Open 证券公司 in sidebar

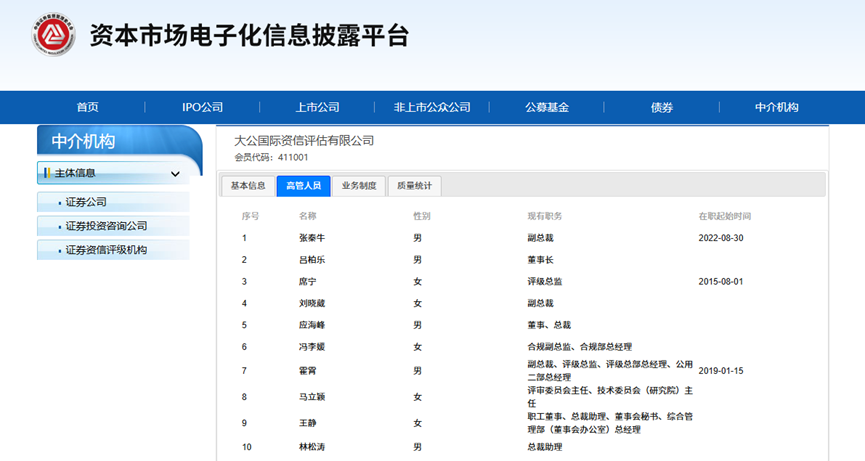(x=86, y=202)
